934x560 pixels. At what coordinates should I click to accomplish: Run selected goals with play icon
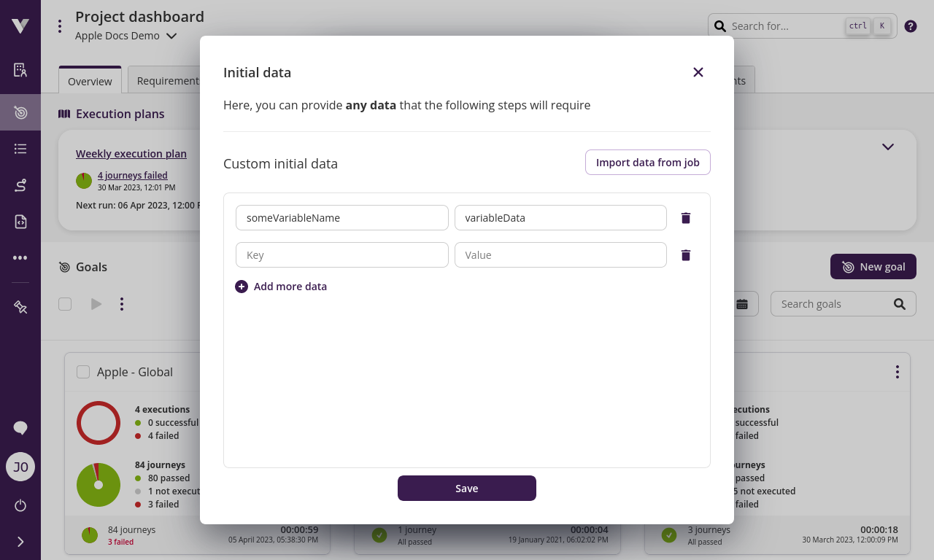(x=96, y=304)
